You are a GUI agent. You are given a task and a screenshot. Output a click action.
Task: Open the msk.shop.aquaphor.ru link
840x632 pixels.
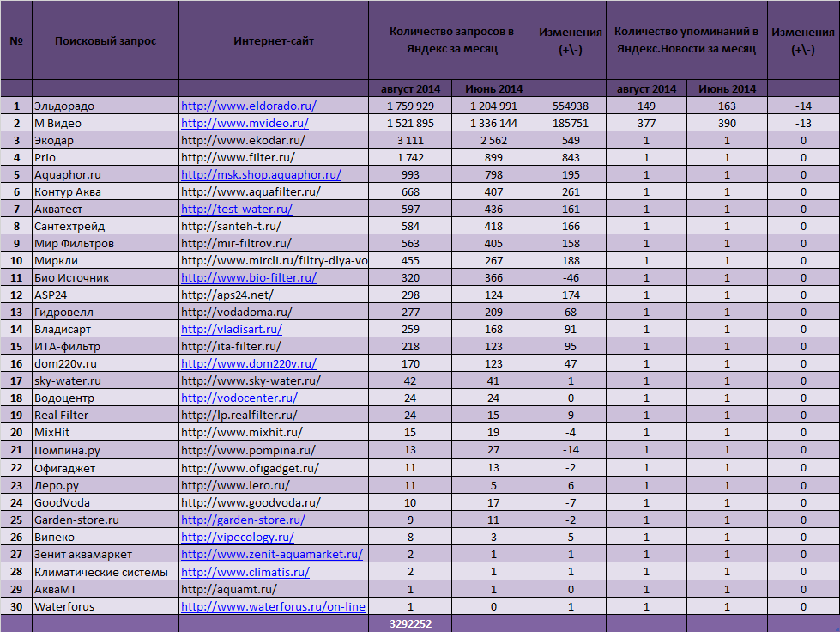[261, 174]
